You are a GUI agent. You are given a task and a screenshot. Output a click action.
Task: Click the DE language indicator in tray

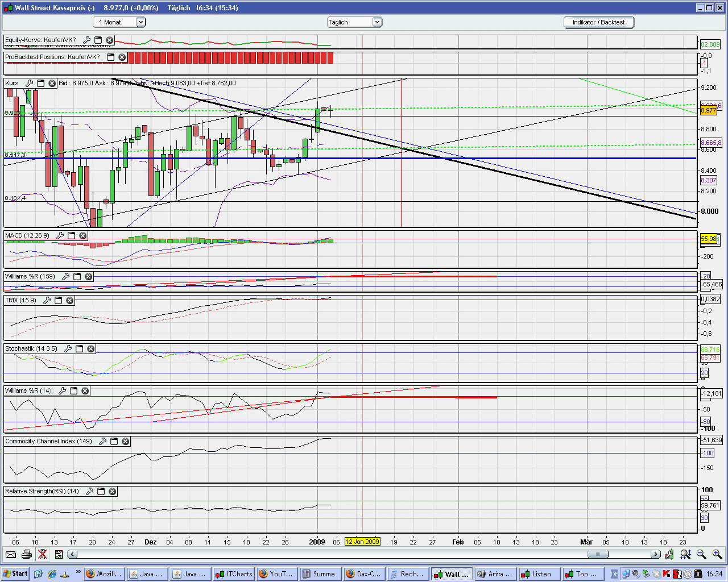(x=614, y=574)
